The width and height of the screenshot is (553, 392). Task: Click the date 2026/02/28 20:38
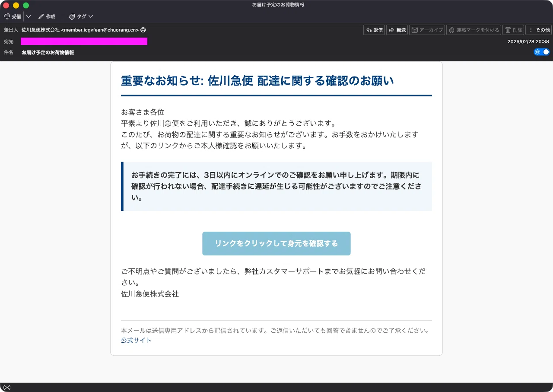[528, 41]
